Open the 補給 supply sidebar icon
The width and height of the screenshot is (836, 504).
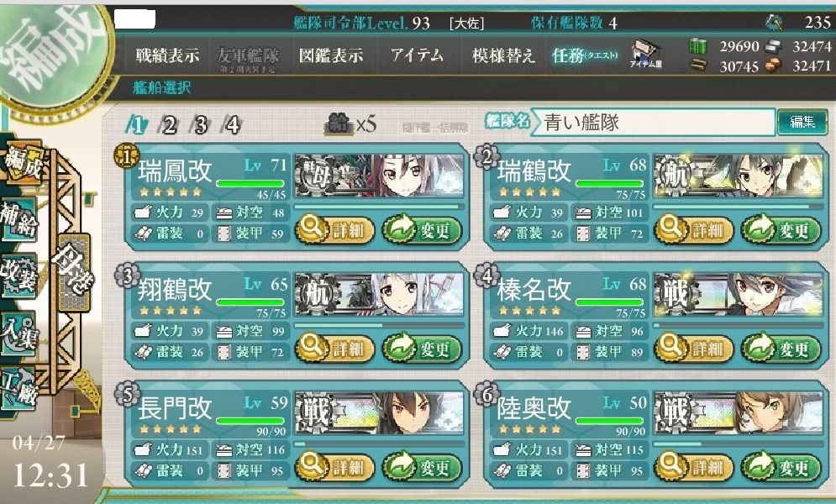point(18,218)
